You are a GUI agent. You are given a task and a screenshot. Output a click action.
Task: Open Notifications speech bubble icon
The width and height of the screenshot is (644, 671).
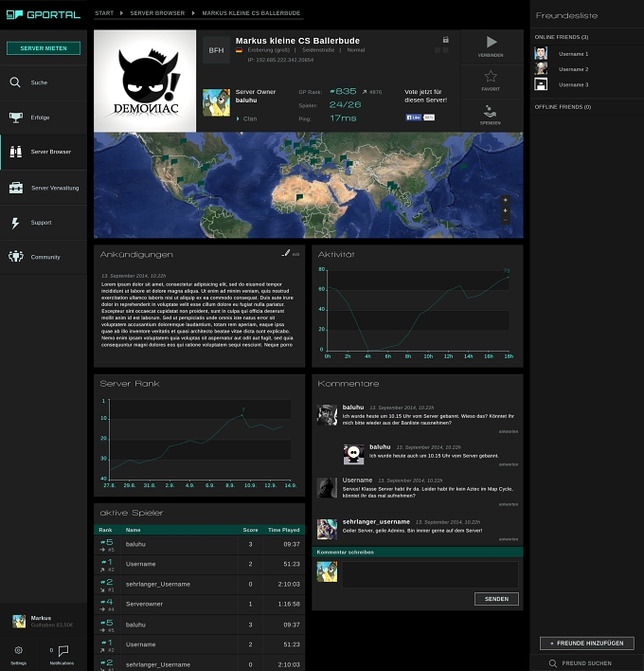coord(63,650)
